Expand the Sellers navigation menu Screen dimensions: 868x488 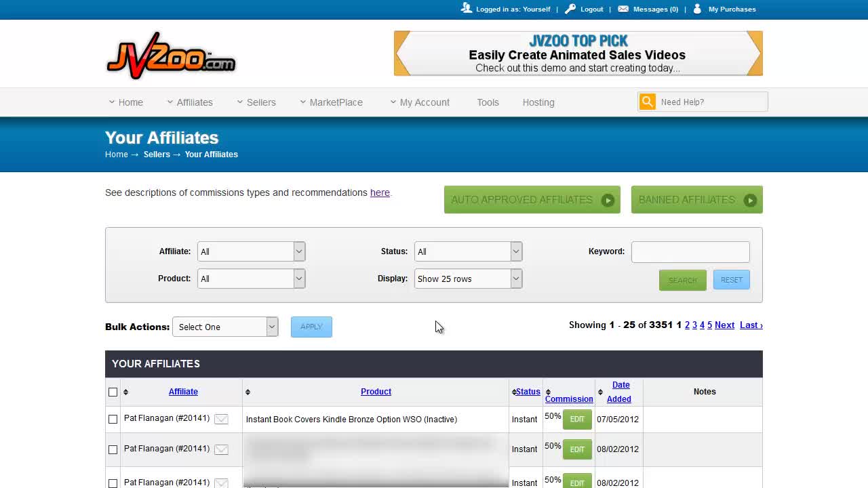pos(256,102)
